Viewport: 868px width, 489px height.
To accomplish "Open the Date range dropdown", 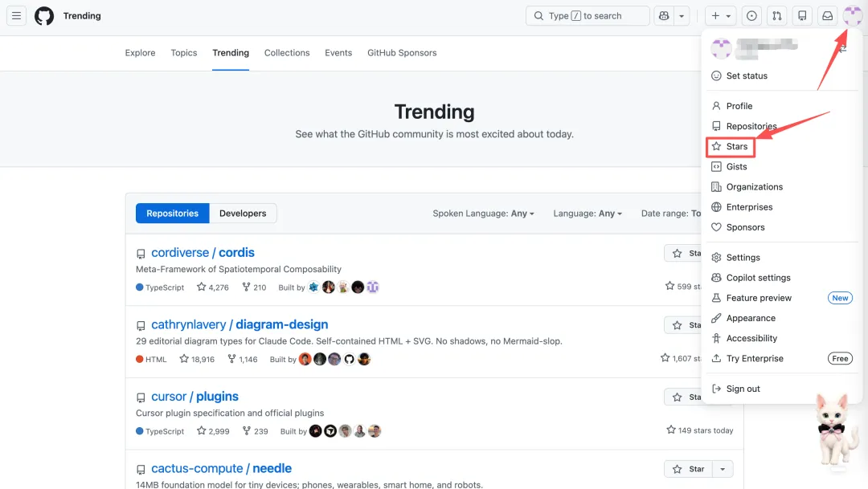I will point(671,213).
